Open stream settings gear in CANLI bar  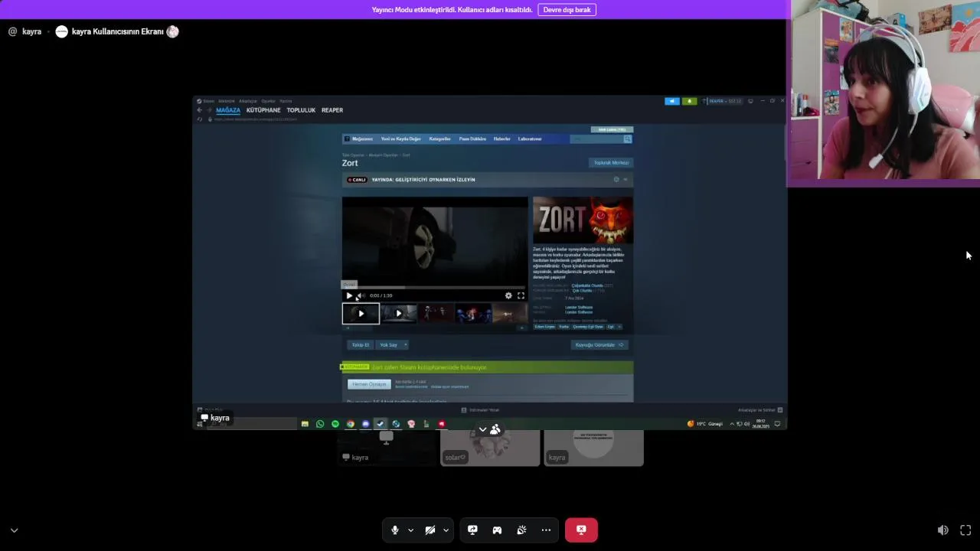[x=616, y=180]
